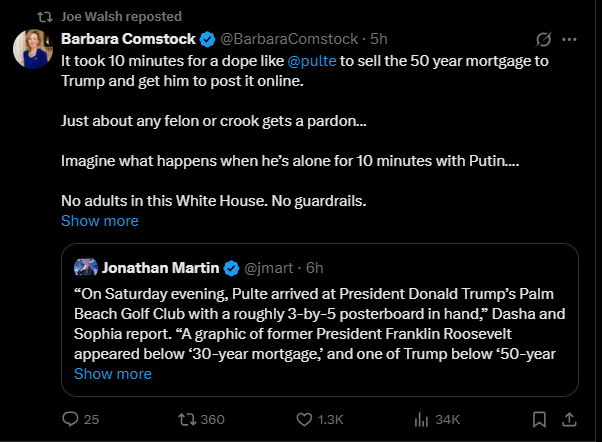
Task: Click Barbara Comstock's blue verified badge
Action: 207,40
